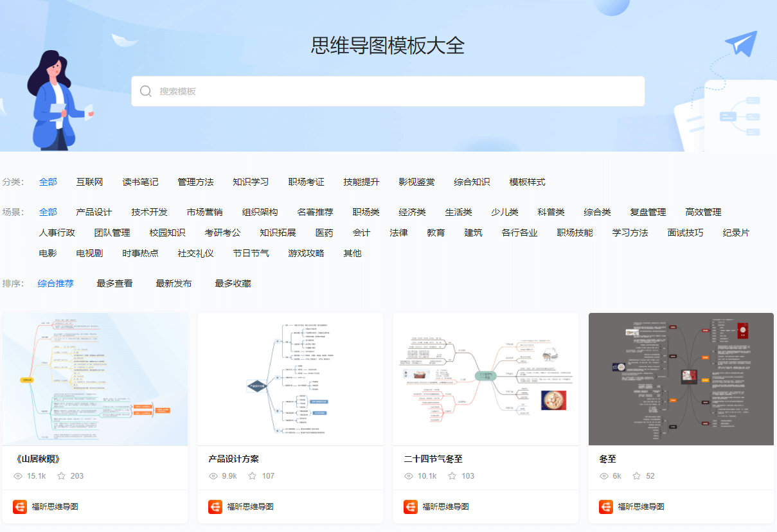Sort by 综合推荐
This screenshot has width=777, height=532.
(55, 283)
